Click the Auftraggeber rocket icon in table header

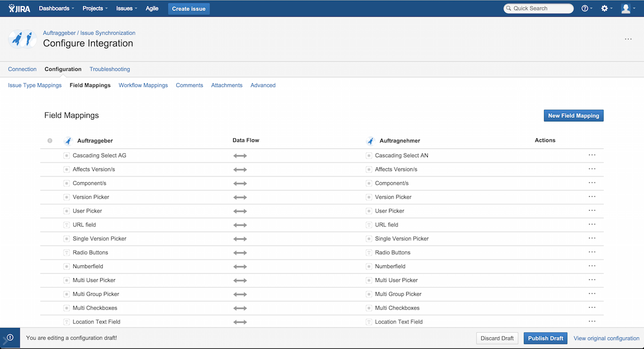click(69, 141)
